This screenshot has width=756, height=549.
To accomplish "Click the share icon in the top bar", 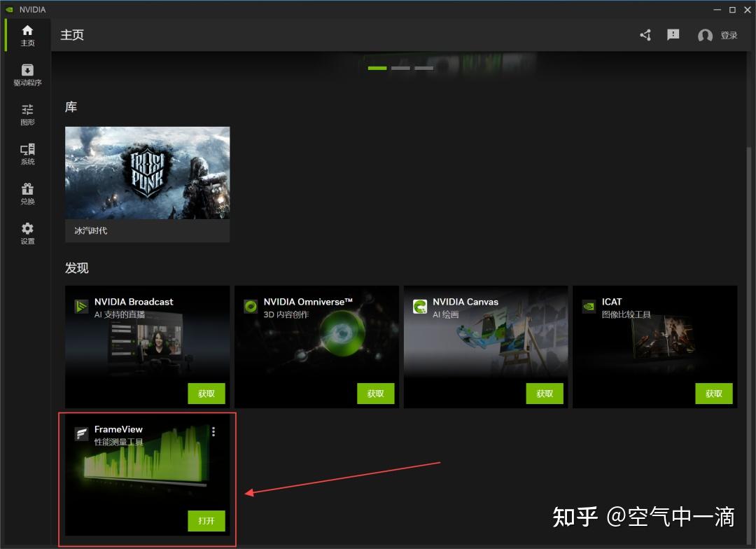I will click(645, 34).
